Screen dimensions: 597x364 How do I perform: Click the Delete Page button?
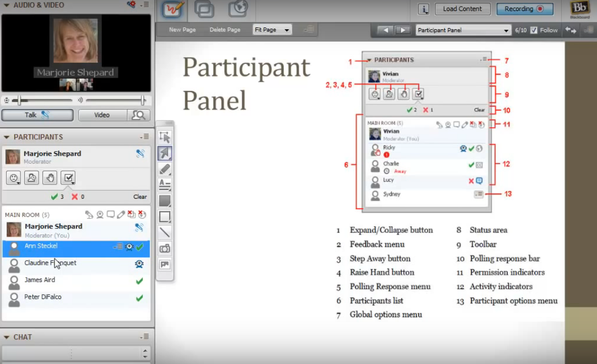[x=225, y=30]
